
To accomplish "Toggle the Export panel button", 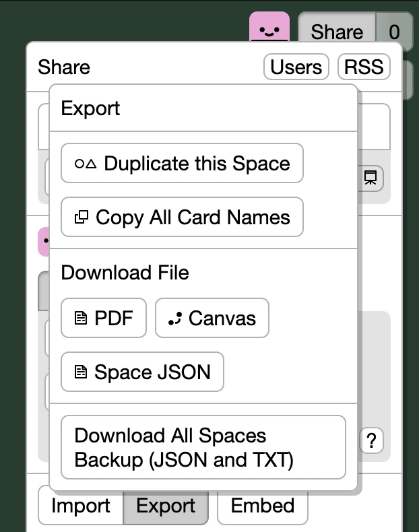I will coord(166,506).
